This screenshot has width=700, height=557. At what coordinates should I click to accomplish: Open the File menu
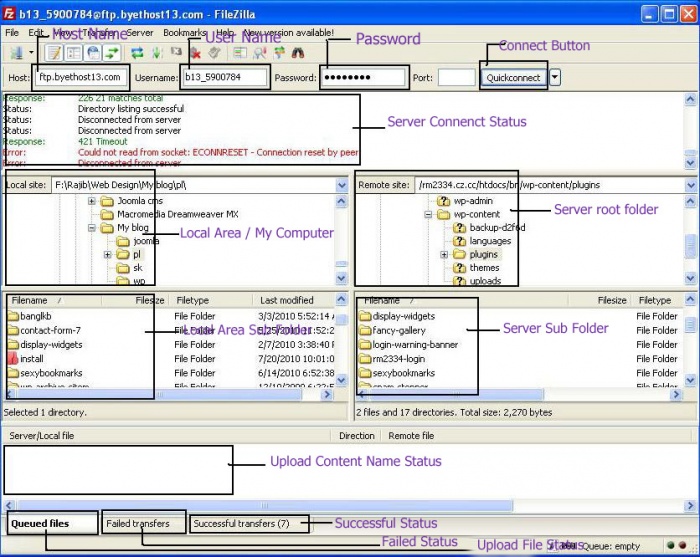(x=12, y=33)
